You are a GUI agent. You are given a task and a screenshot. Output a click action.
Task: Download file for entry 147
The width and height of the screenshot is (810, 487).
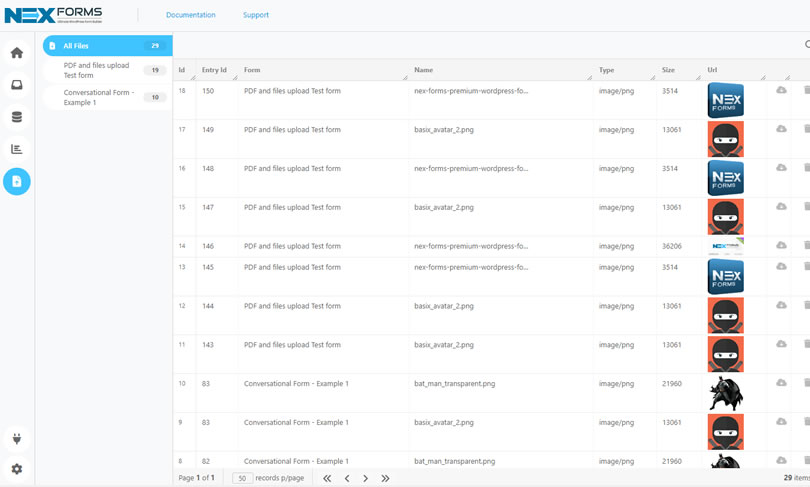coord(781,207)
